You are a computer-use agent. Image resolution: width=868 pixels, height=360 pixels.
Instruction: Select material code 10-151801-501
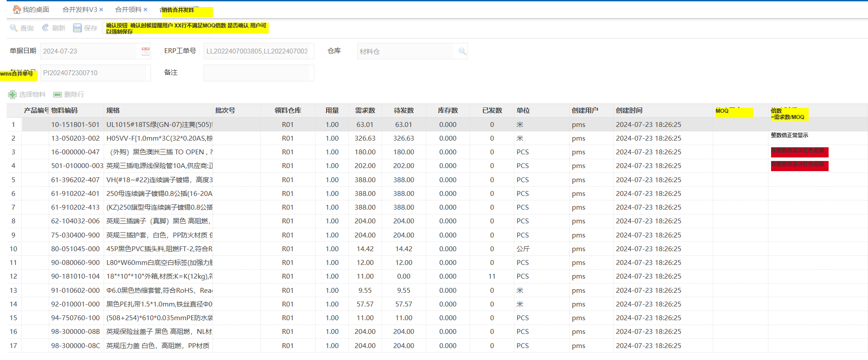pyautogui.click(x=75, y=125)
